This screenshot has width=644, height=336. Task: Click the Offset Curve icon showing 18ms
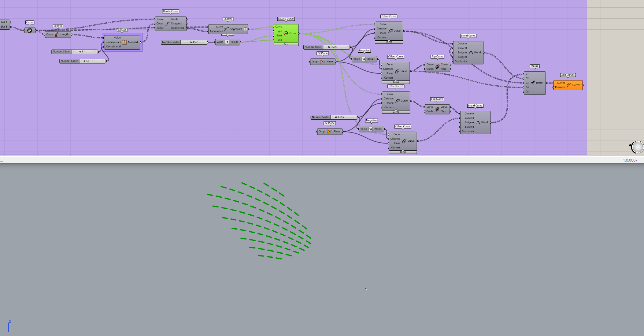(390, 31)
